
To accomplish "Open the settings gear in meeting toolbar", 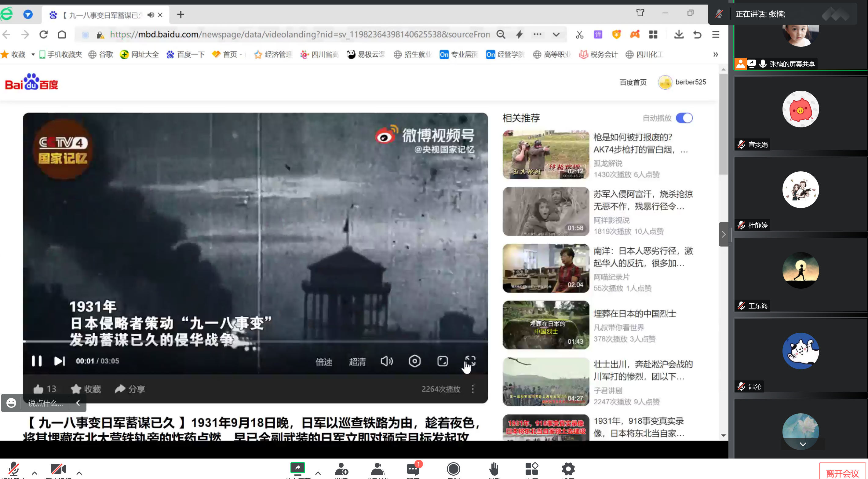I will 568,469.
